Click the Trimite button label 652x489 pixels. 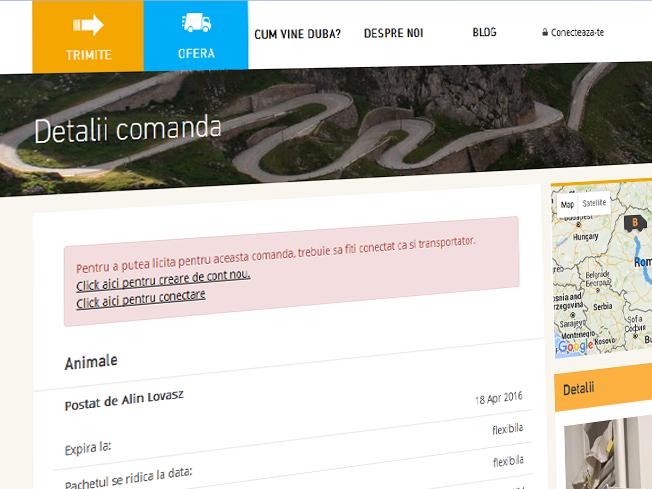pyautogui.click(x=88, y=54)
